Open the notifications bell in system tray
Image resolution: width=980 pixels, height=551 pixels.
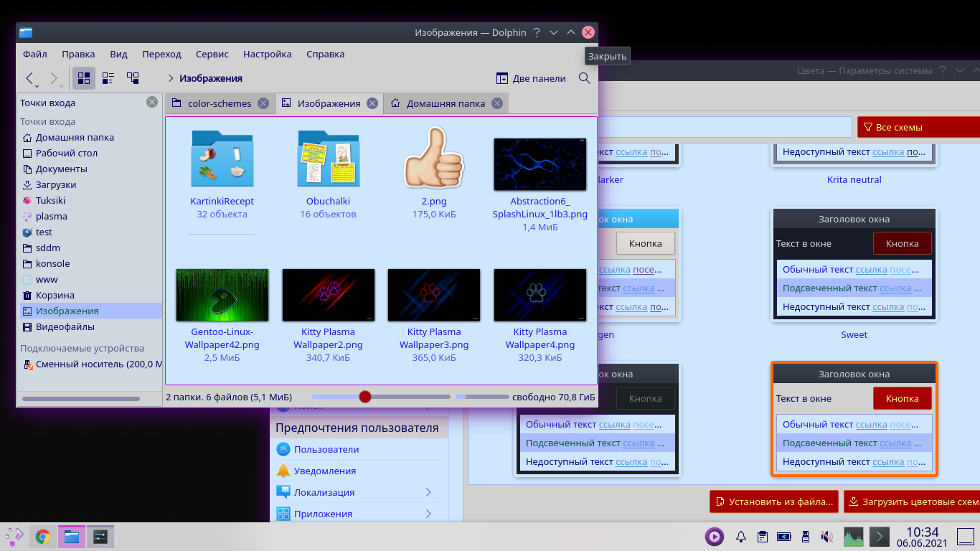click(x=741, y=537)
